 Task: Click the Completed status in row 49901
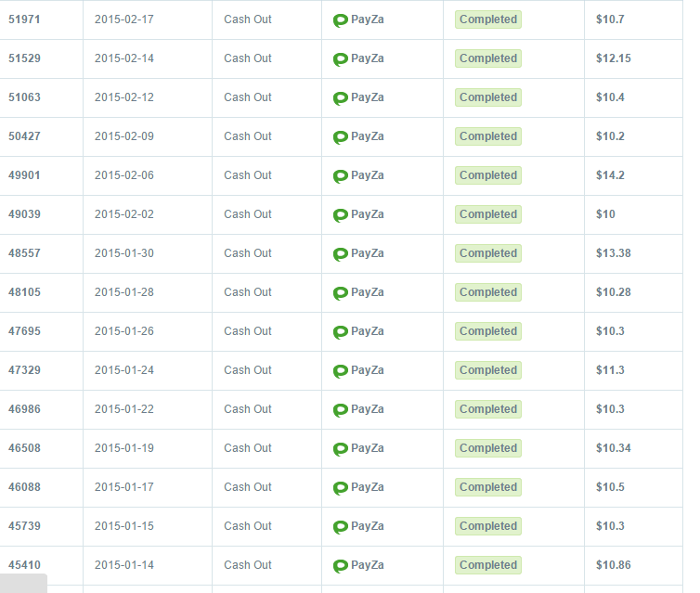tap(487, 175)
